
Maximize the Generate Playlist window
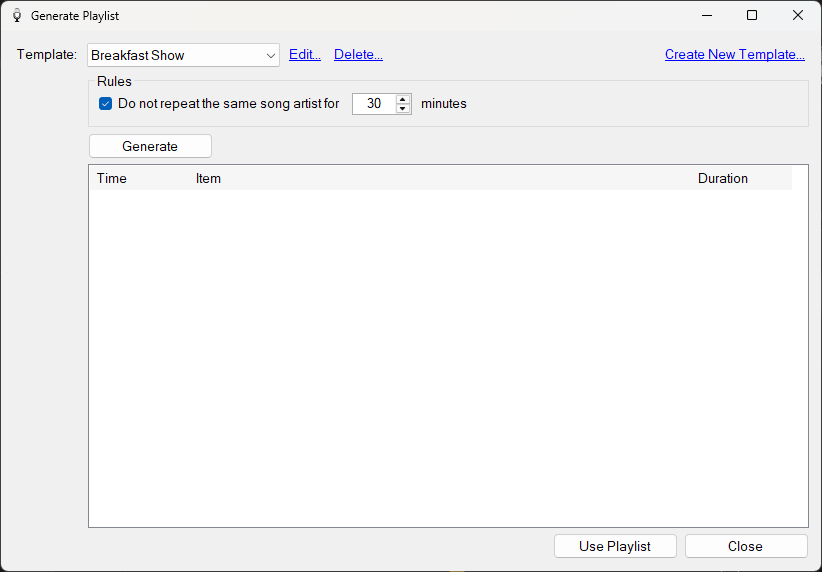(752, 16)
